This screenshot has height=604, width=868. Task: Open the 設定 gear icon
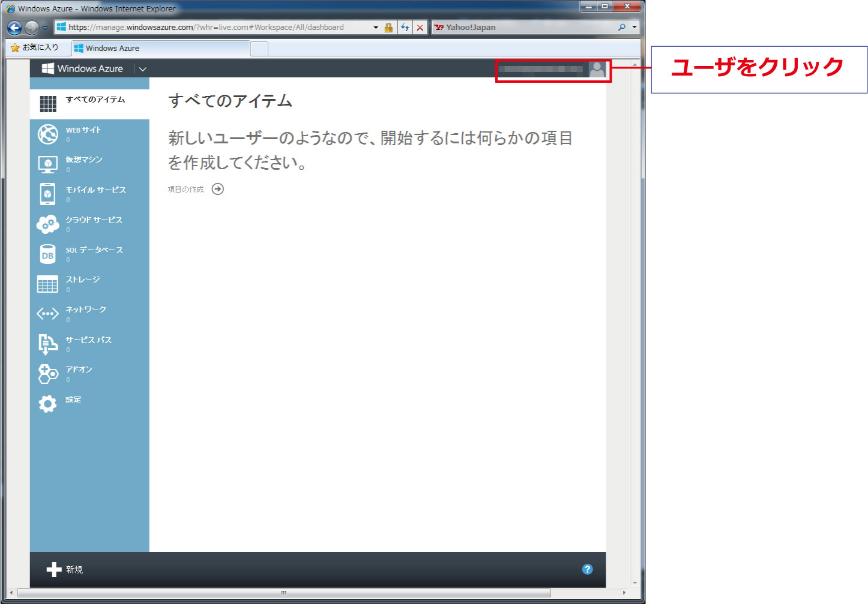48,403
